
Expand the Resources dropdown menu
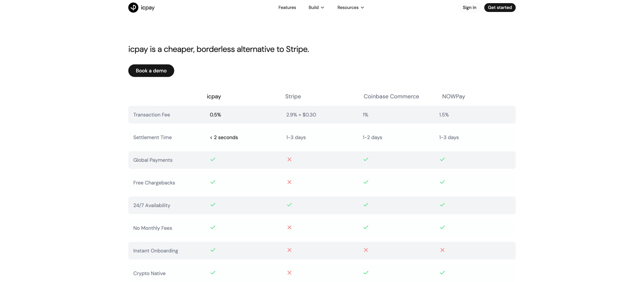pyautogui.click(x=351, y=8)
